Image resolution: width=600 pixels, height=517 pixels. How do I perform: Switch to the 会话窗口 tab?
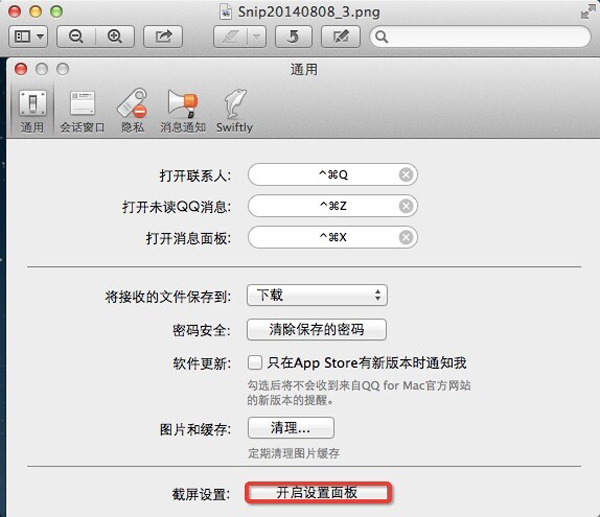tap(82, 111)
